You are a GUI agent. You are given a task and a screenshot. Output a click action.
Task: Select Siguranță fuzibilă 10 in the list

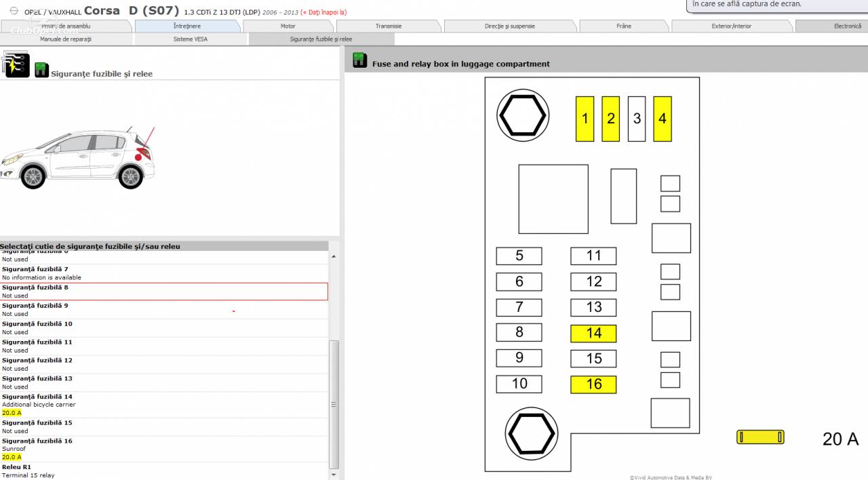coord(164,328)
